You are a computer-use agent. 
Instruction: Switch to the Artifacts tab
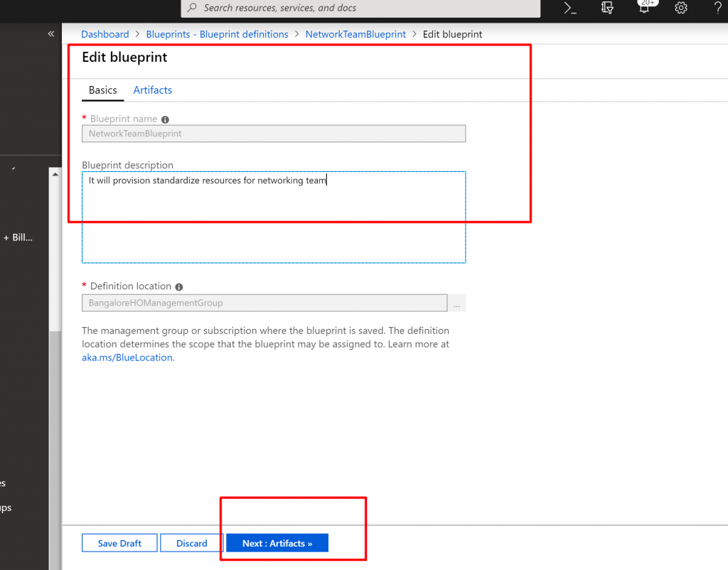tap(153, 90)
